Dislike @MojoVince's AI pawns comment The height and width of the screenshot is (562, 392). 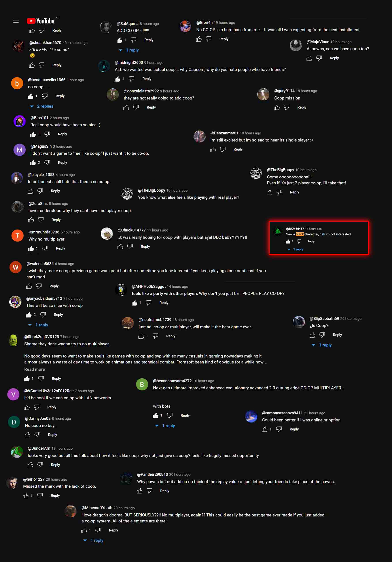coord(319,58)
